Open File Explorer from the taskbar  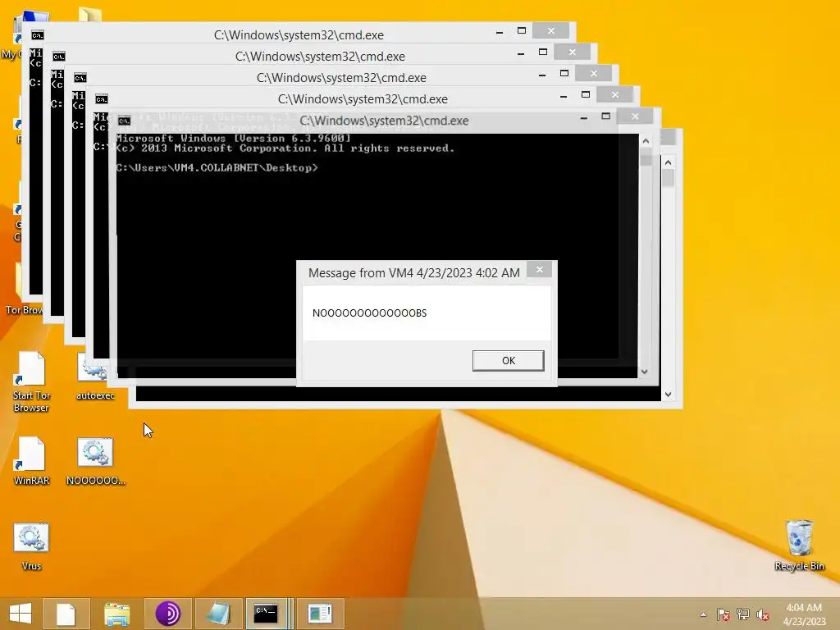(x=116, y=614)
